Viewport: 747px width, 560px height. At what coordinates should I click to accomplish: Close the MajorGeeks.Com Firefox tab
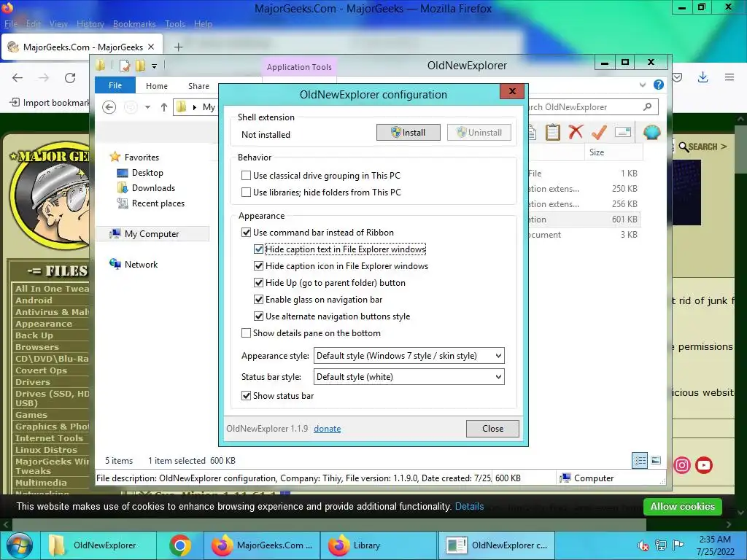[x=151, y=47]
